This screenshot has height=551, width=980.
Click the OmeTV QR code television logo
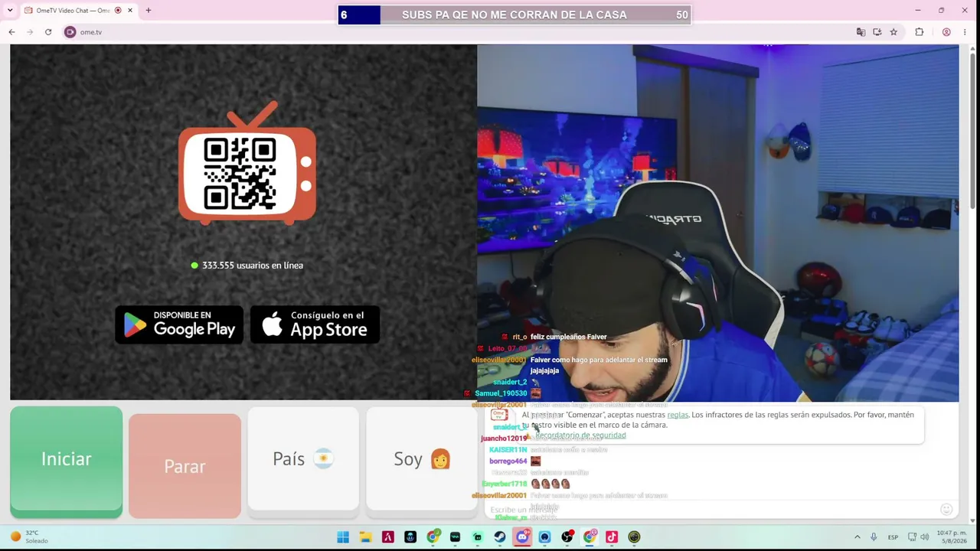(247, 165)
